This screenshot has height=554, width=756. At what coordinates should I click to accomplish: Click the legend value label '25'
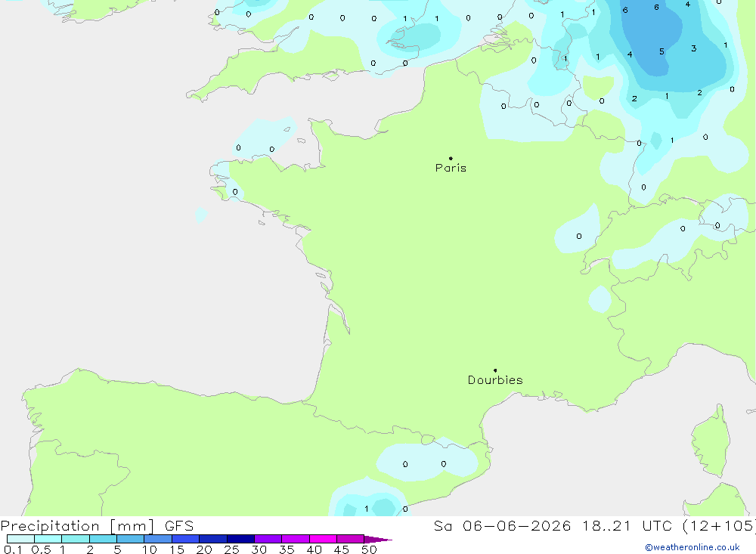coord(231,549)
